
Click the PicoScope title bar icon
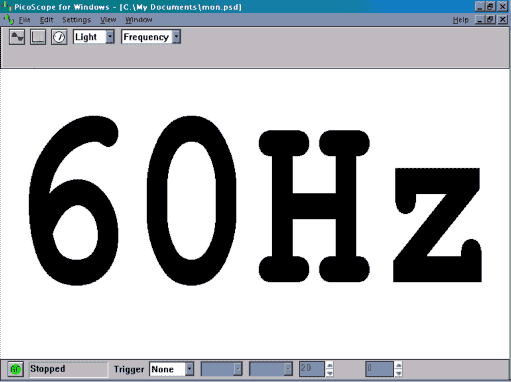tap(7, 6)
